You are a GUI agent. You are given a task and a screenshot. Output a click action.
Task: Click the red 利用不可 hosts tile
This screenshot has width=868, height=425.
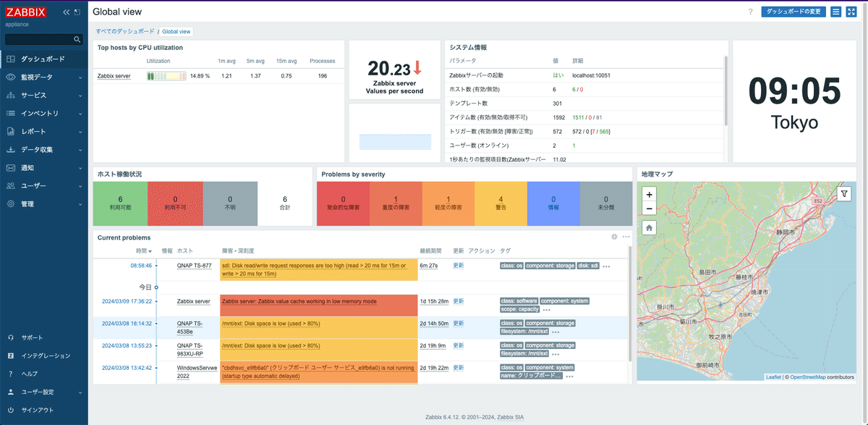pos(175,203)
